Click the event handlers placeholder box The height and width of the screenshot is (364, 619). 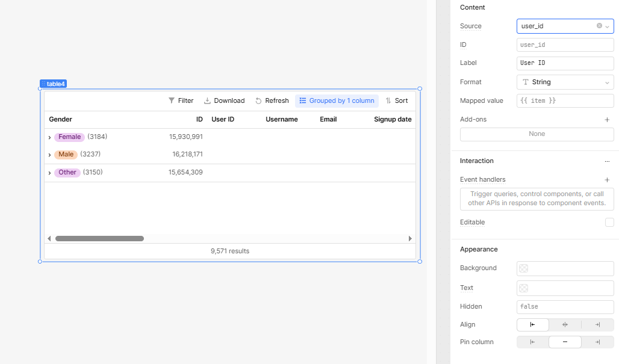click(537, 199)
